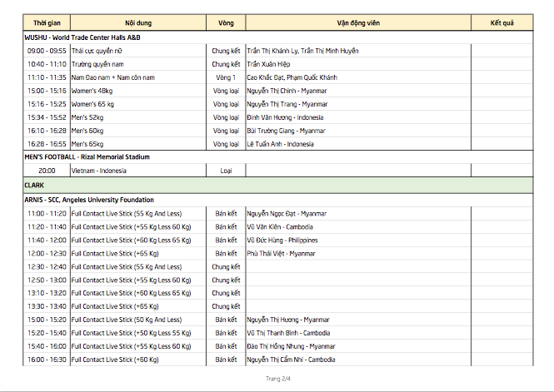Select the 'Nội dung' column header
Screen dimensions: 554x392
coord(137,23)
